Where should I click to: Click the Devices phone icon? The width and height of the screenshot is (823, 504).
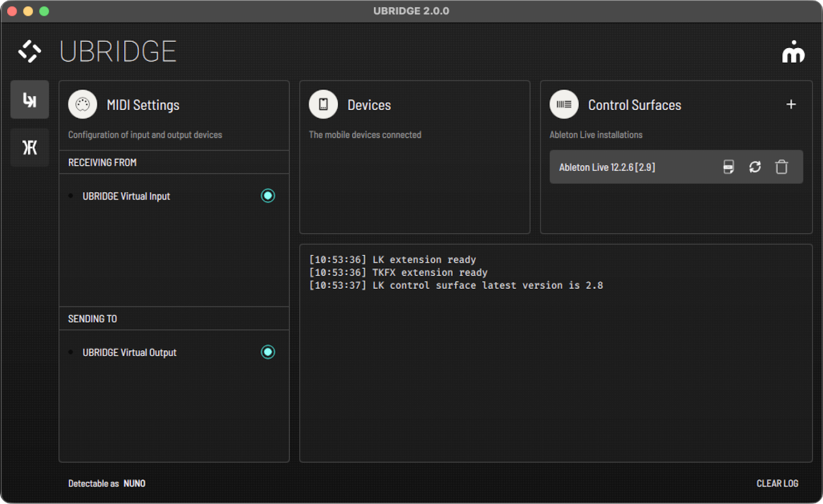point(323,104)
